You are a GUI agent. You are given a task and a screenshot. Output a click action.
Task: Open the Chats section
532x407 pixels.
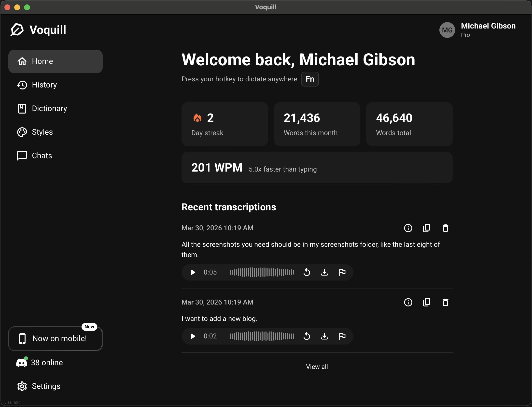[x=42, y=156]
